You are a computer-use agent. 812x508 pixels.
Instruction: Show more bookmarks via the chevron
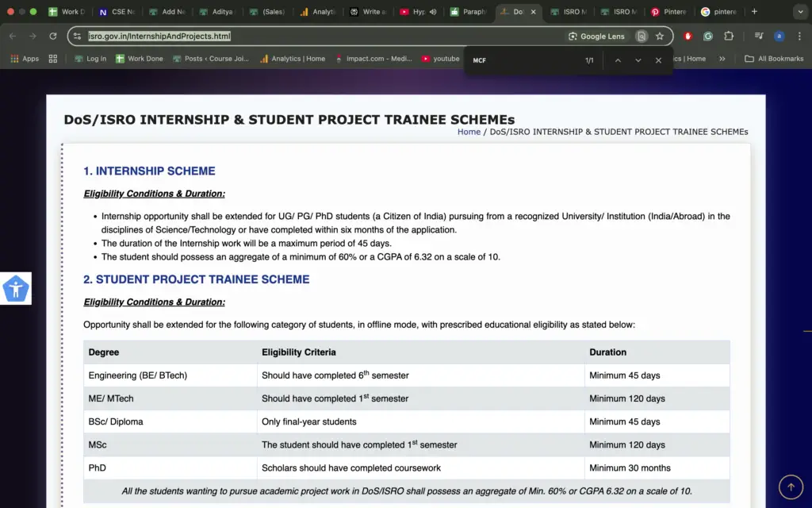click(x=722, y=59)
